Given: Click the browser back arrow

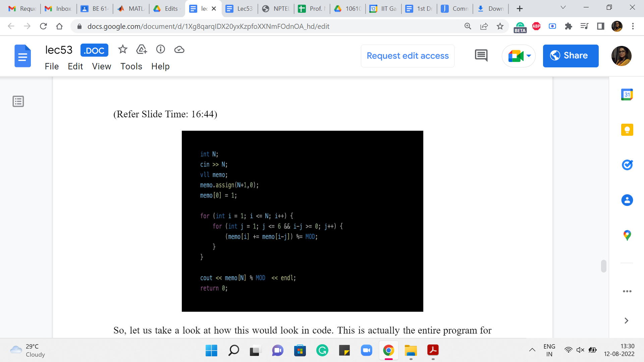Looking at the screenshot, I should pyautogui.click(x=11, y=26).
